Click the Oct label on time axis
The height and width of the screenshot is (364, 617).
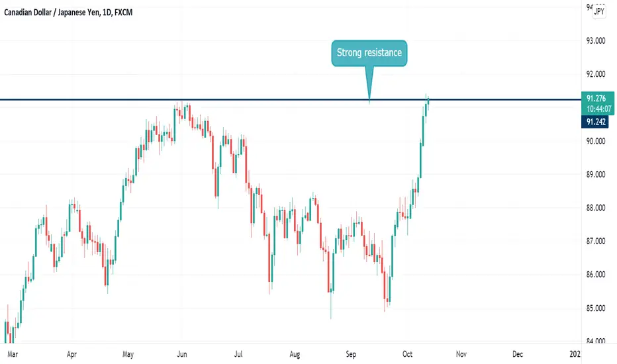(x=407, y=354)
